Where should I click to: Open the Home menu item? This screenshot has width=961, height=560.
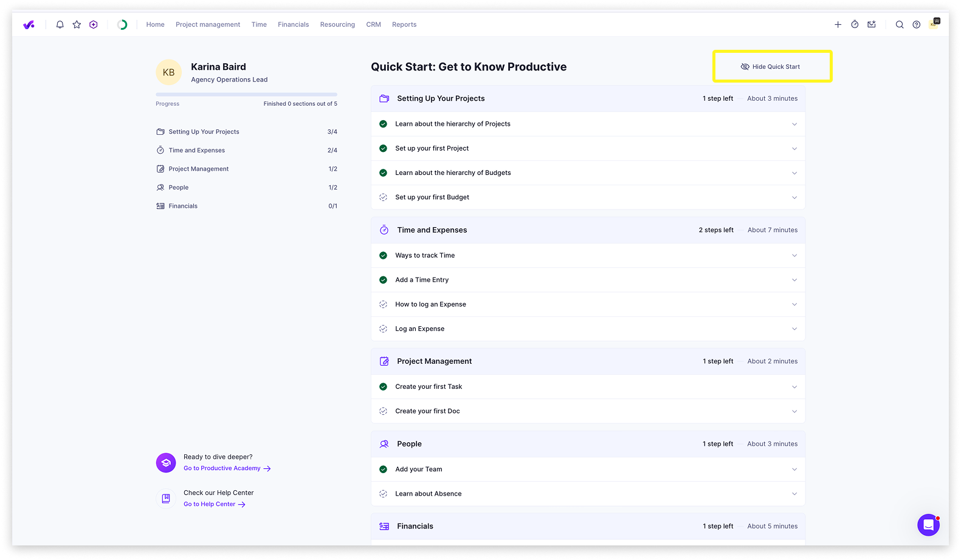click(x=155, y=25)
